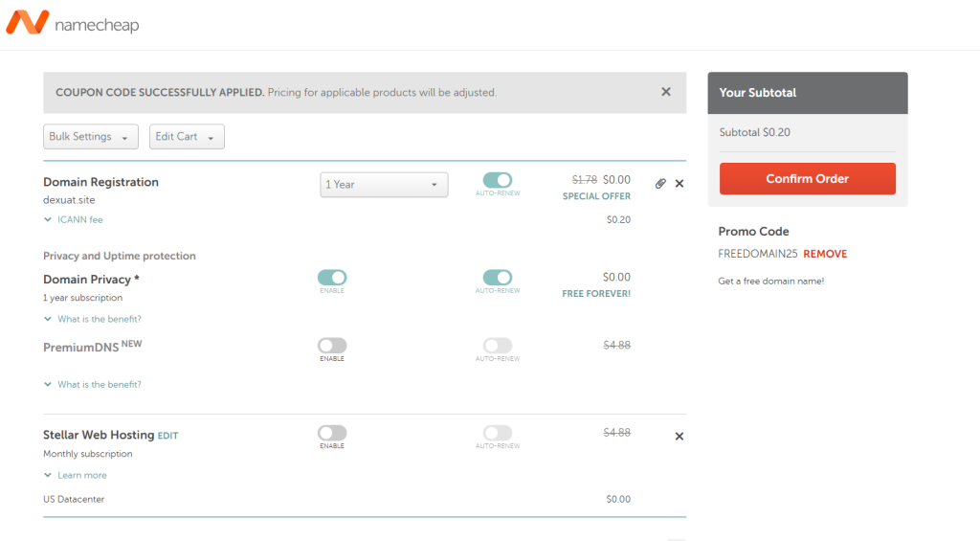Dismiss the coupon applied notification banner

[666, 92]
